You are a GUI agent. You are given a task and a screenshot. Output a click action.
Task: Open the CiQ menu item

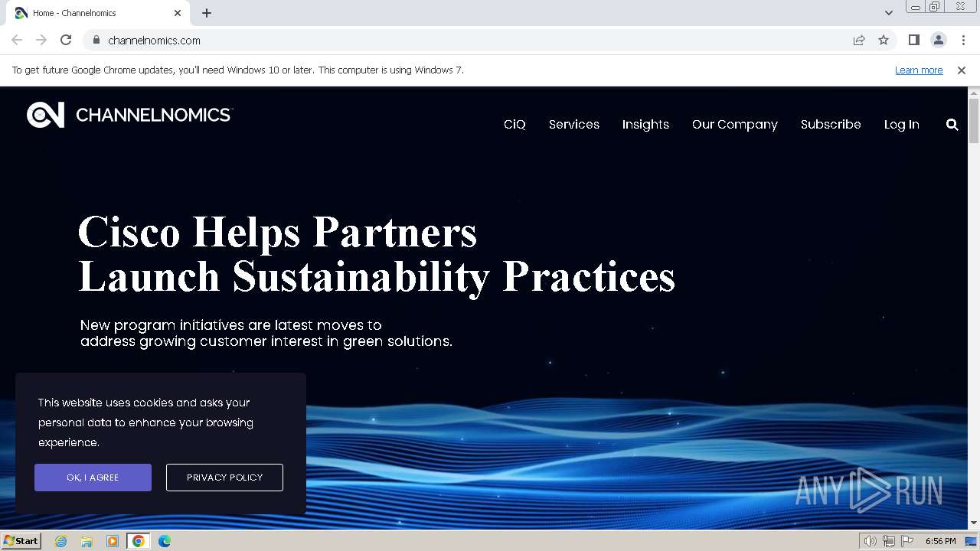pyautogui.click(x=514, y=124)
